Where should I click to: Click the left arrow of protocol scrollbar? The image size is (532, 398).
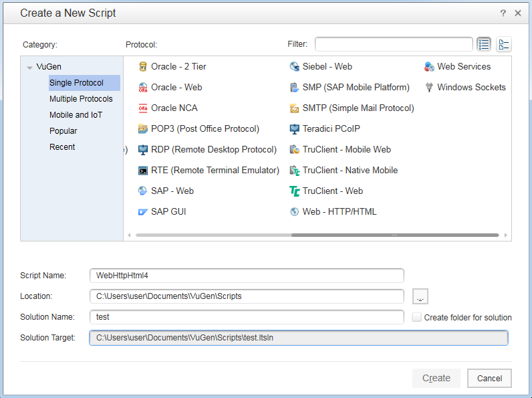click(129, 235)
